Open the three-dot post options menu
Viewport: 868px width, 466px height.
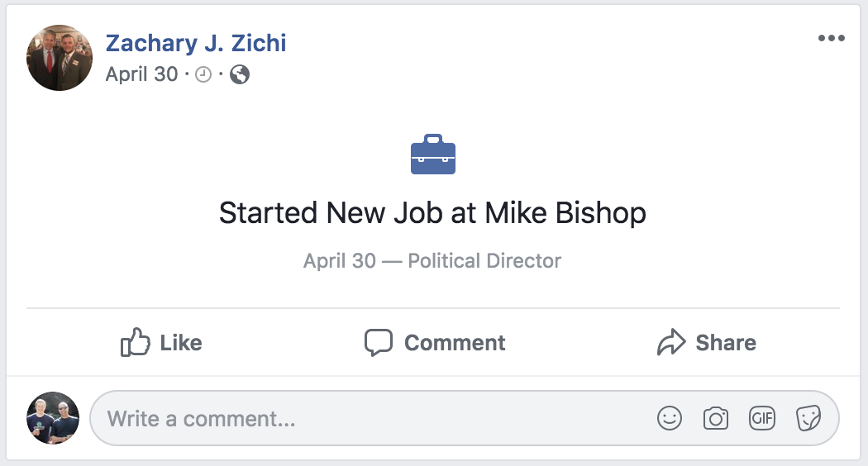(831, 39)
